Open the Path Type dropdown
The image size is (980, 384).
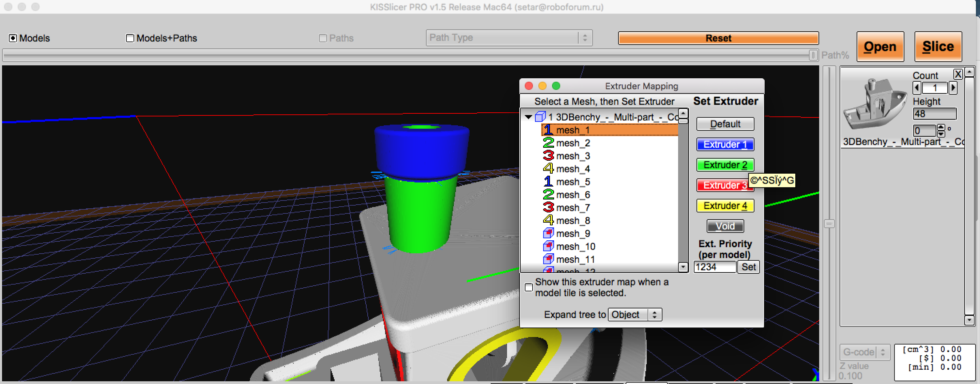[x=509, y=38]
